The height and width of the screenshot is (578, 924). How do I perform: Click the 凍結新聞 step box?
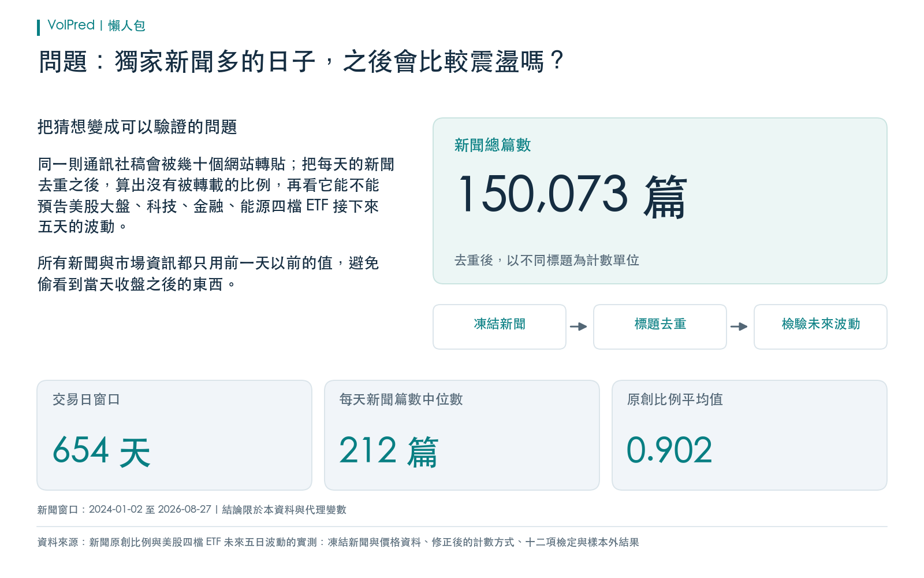[x=500, y=327]
